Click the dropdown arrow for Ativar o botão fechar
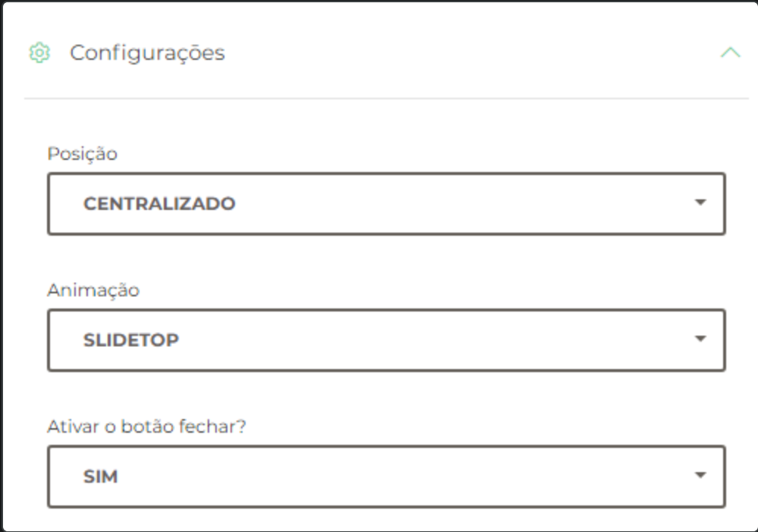Viewport: 758px width, 532px height. click(x=702, y=476)
